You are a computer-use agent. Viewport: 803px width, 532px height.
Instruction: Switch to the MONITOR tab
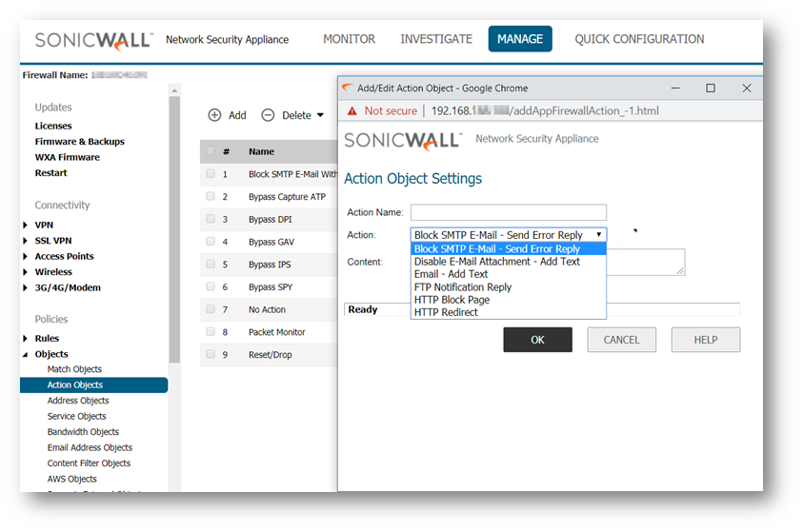(350, 39)
